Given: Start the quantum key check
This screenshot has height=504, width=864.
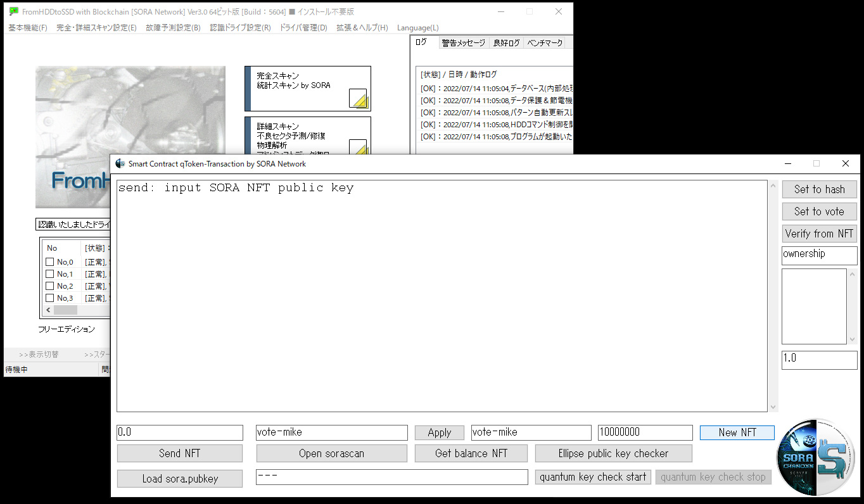Looking at the screenshot, I should click(593, 477).
